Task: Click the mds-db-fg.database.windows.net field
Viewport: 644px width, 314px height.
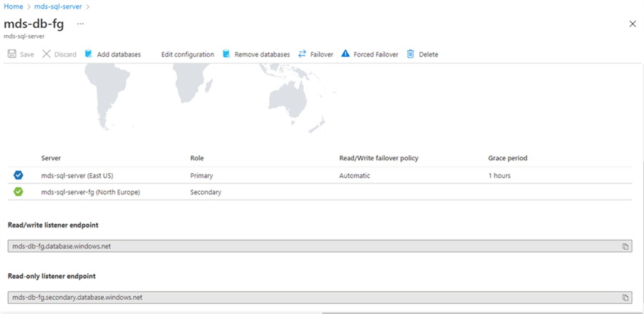Action: pyautogui.click(x=320, y=246)
